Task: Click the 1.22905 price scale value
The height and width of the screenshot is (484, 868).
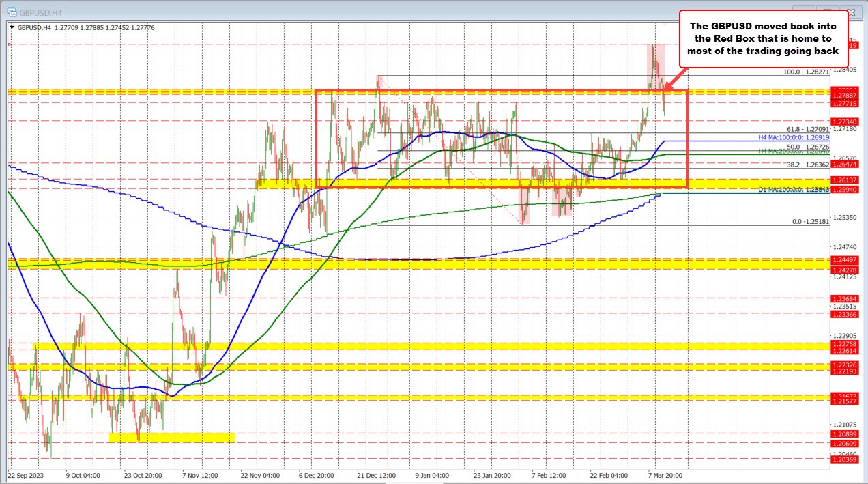Action: (844, 336)
